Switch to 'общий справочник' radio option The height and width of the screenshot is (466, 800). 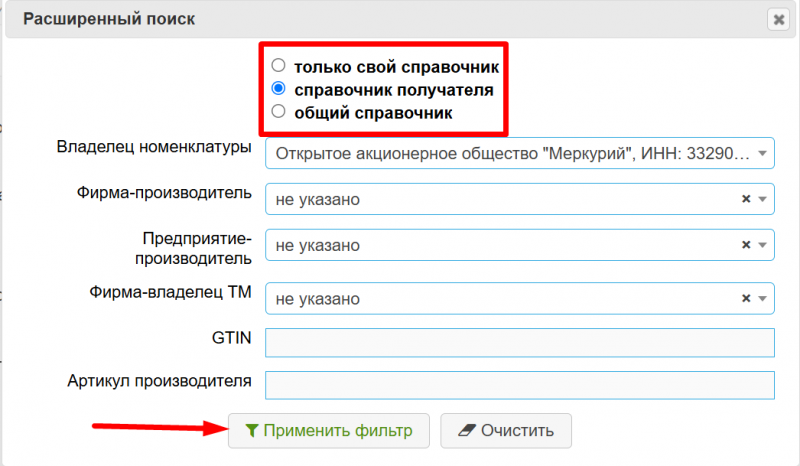pos(279,112)
